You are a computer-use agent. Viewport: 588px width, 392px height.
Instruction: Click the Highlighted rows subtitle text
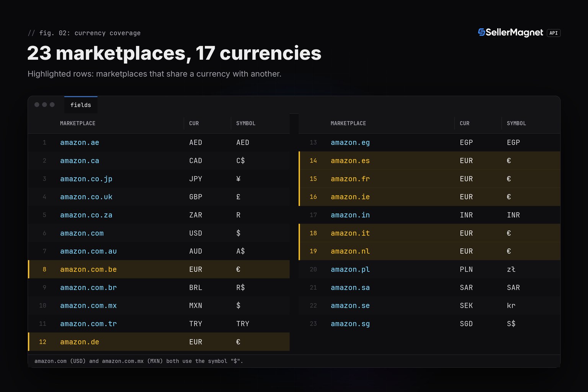coord(154,74)
